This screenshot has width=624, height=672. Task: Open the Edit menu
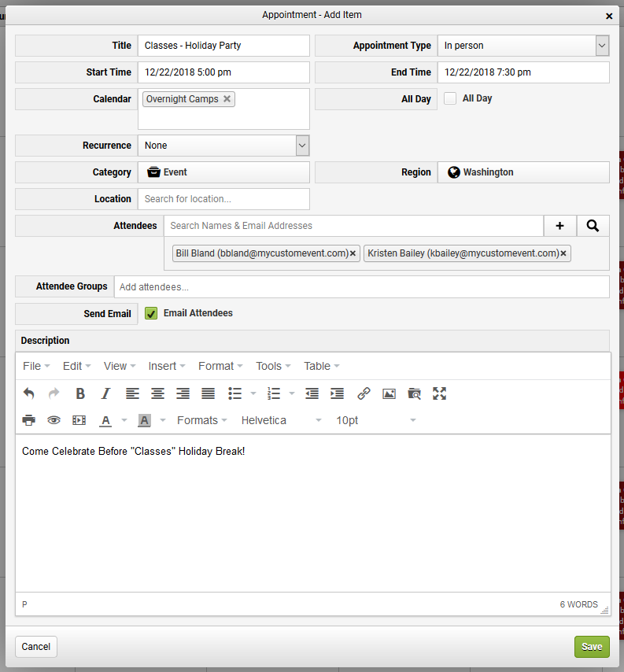click(x=76, y=366)
